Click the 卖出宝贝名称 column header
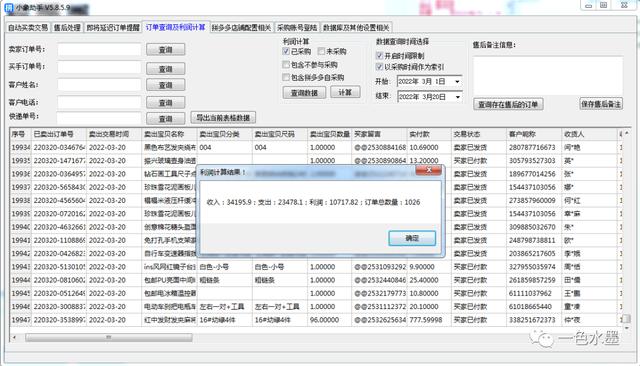The image size is (640, 366). click(169, 134)
